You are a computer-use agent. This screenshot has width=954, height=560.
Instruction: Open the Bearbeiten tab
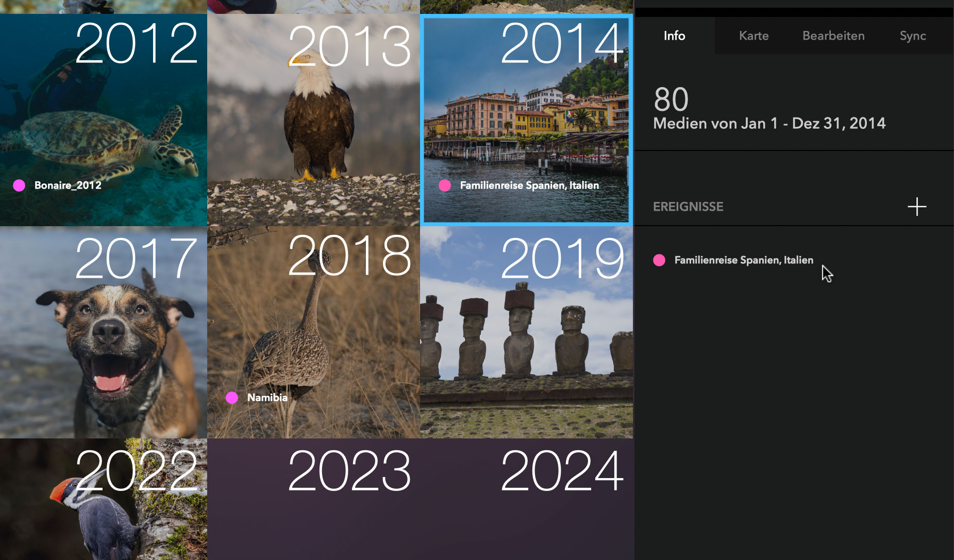coord(833,36)
